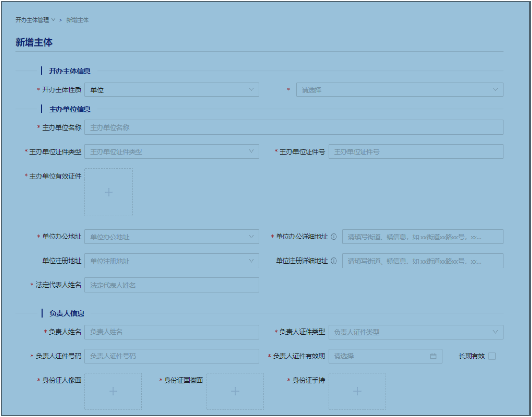
Task: Expand the 单位注册地址 selector
Action: (171, 261)
